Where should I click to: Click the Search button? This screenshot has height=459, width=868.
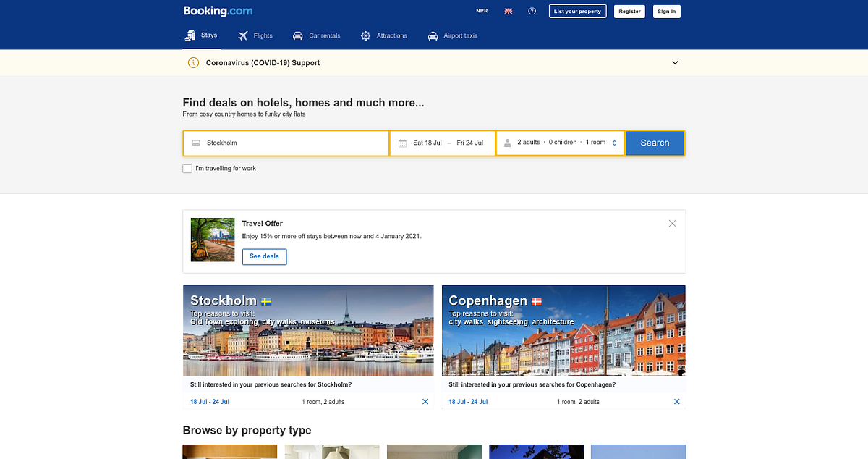pyautogui.click(x=655, y=143)
